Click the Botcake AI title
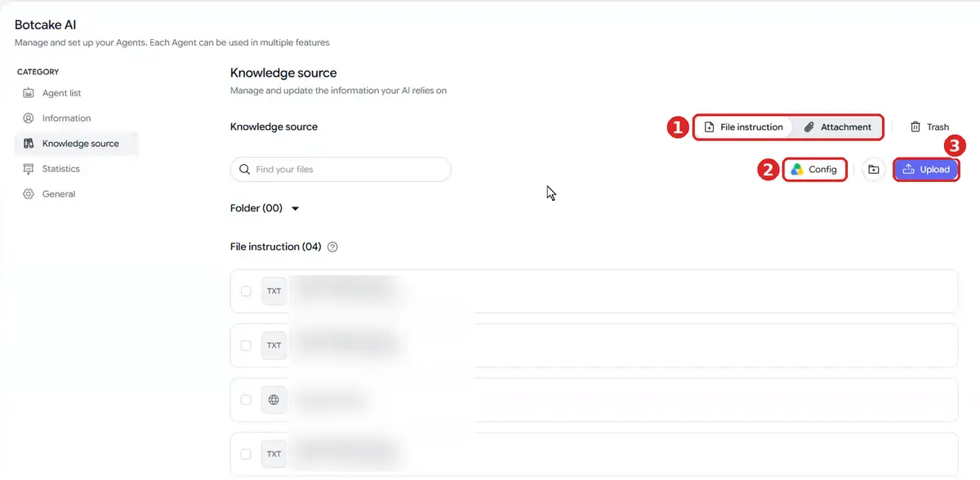This screenshot has height=480, width=980. [x=46, y=25]
